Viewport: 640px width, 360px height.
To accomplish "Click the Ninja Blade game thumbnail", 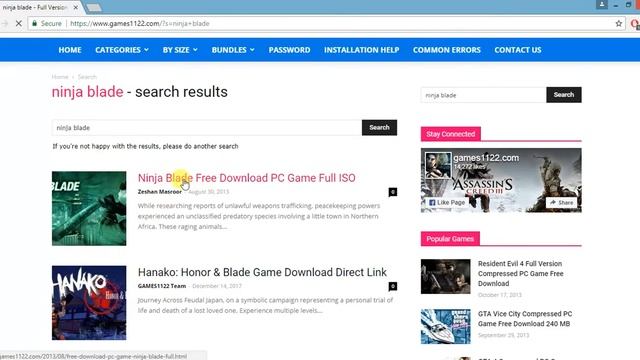I will coord(89,209).
